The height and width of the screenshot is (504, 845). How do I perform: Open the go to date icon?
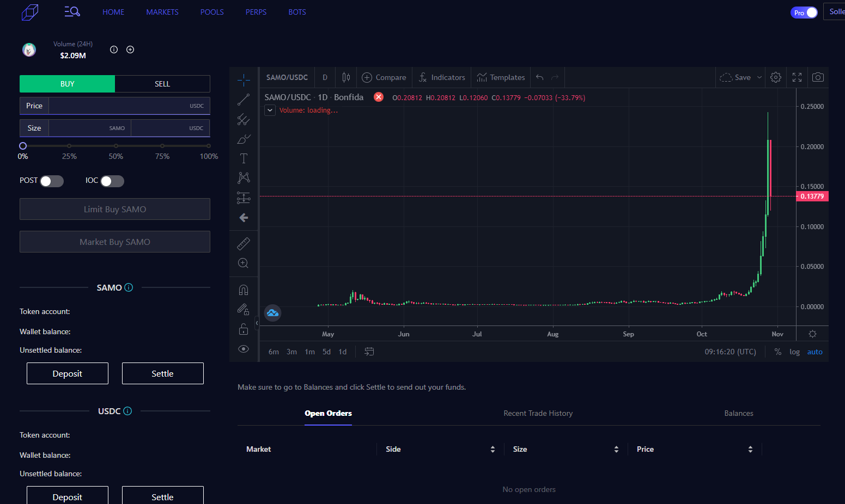click(x=369, y=352)
